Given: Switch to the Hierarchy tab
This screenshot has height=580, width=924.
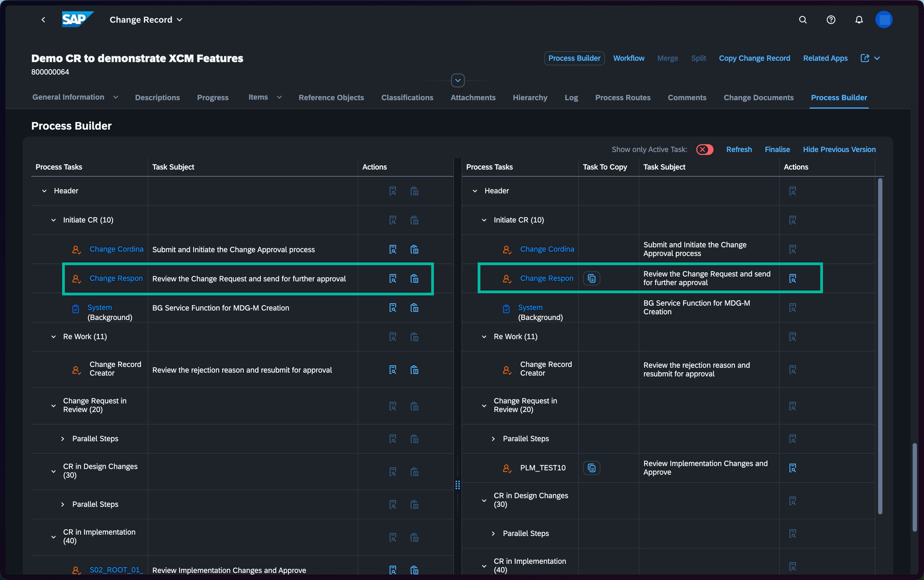Looking at the screenshot, I should [530, 97].
